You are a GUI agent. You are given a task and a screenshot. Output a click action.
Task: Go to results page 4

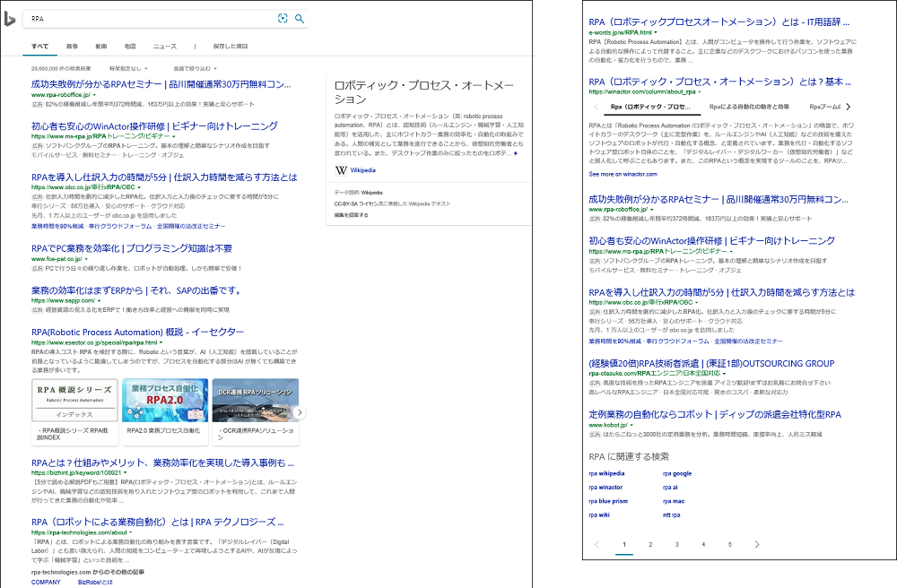pyautogui.click(x=703, y=545)
